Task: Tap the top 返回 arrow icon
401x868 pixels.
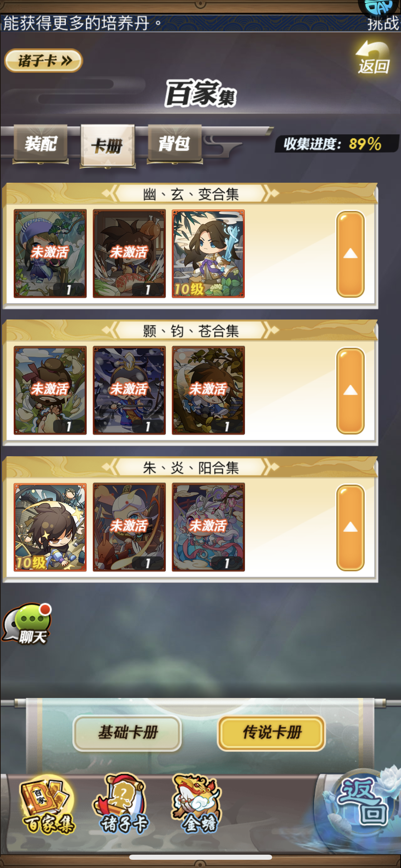Action: pos(374,57)
